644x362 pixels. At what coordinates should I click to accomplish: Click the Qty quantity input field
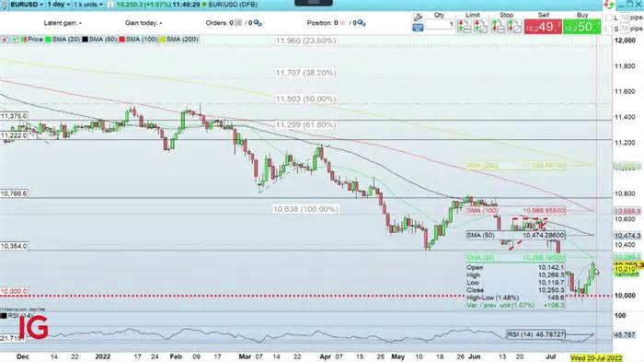pos(440,25)
